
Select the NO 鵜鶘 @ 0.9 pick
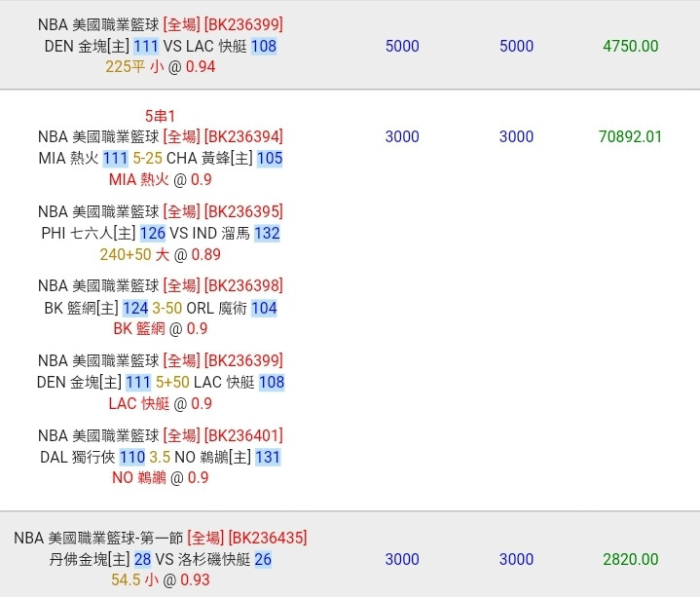(x=160, y=477)
